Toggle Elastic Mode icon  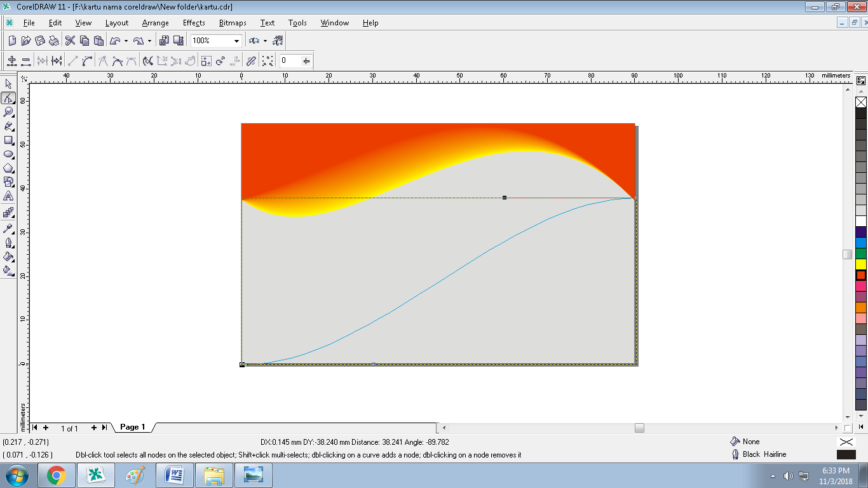tap(252, 61)
